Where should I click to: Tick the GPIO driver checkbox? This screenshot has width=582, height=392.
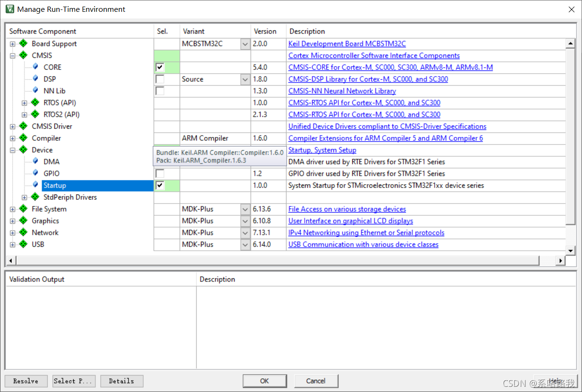click(x=160, y=173)
